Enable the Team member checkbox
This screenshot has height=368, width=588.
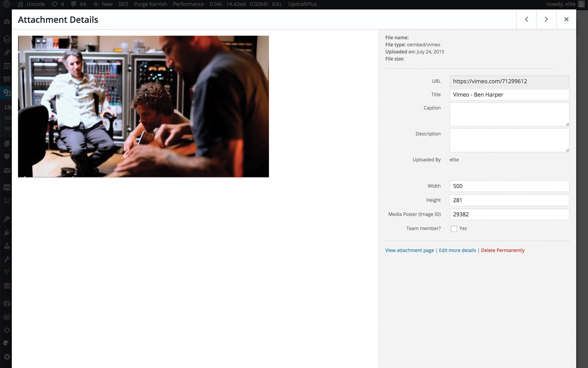[x=453, y=228]
